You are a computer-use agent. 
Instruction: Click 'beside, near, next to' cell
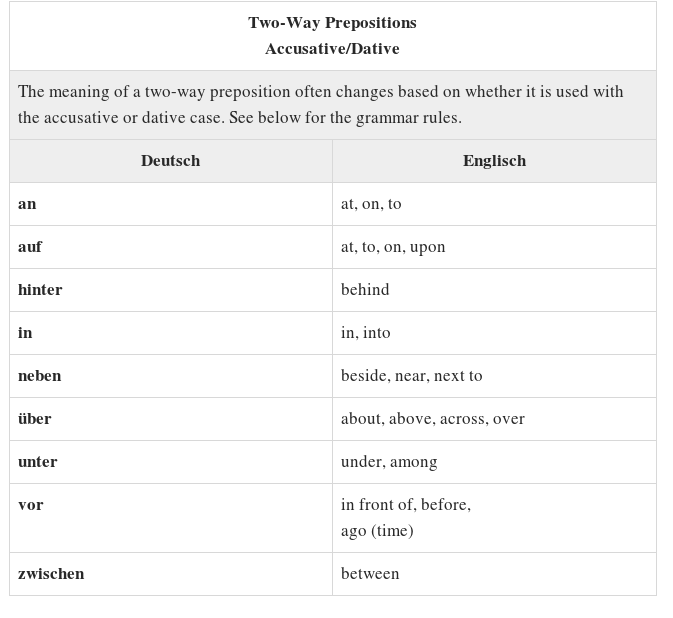pos(494,376)
